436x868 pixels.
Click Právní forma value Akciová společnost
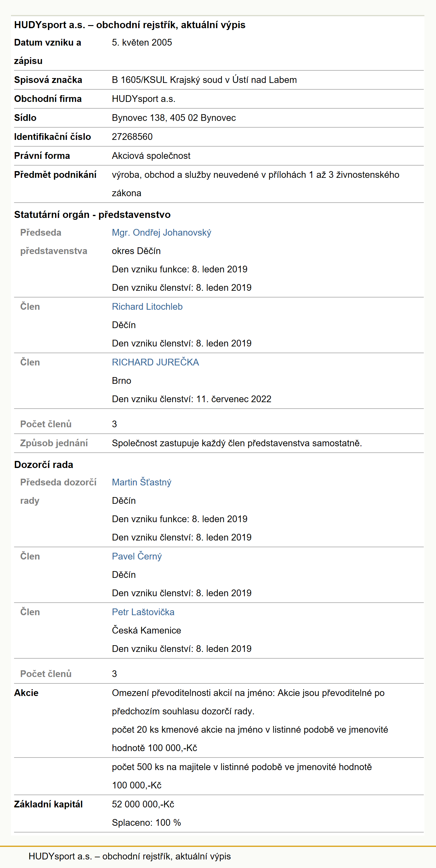(151, 156)
